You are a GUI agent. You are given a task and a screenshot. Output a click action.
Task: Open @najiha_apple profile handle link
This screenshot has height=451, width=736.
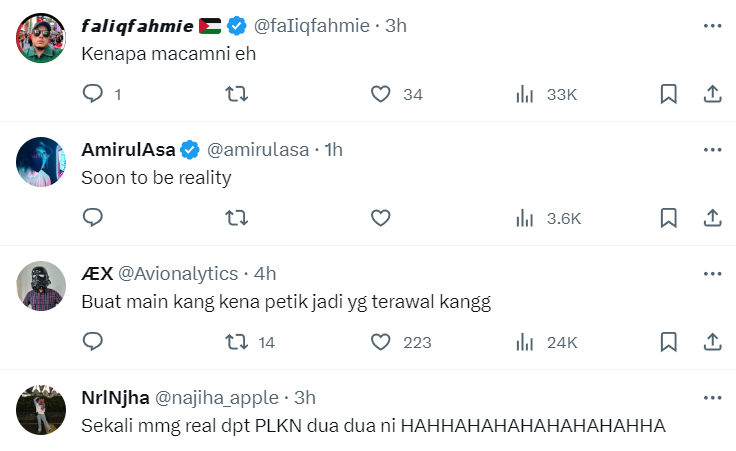pyautogui.click(x=216, y=398)
